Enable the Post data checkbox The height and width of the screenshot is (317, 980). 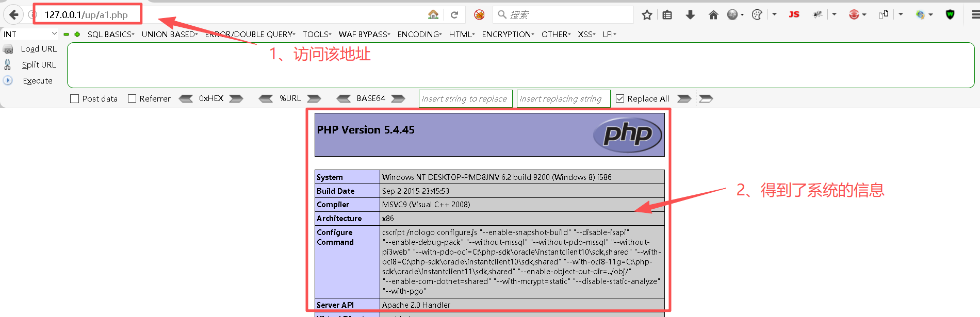click(x=74, y=98)
